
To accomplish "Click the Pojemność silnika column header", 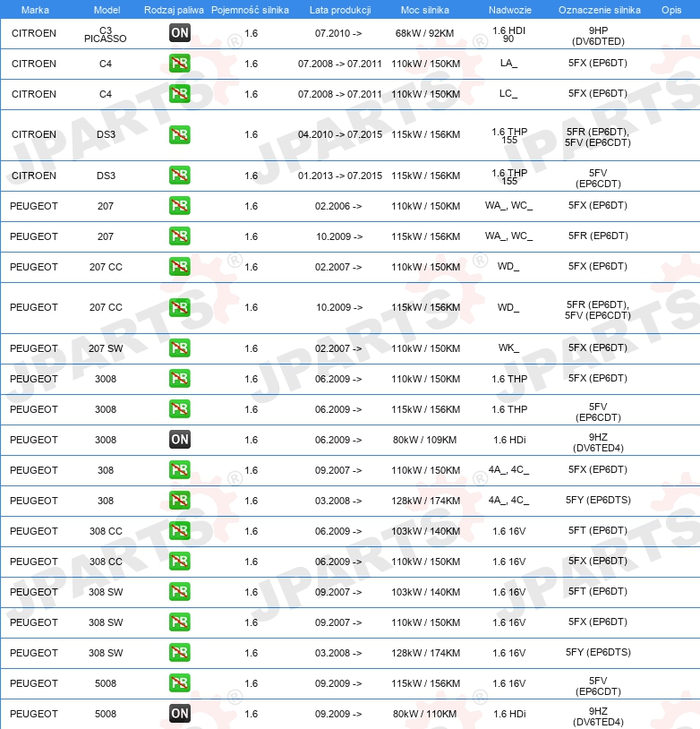I will coord(250,10).
